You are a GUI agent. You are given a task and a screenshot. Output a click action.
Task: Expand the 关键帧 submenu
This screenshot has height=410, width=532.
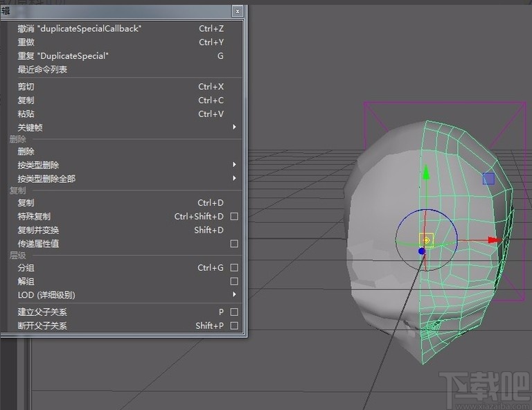(x=234, y=127)
